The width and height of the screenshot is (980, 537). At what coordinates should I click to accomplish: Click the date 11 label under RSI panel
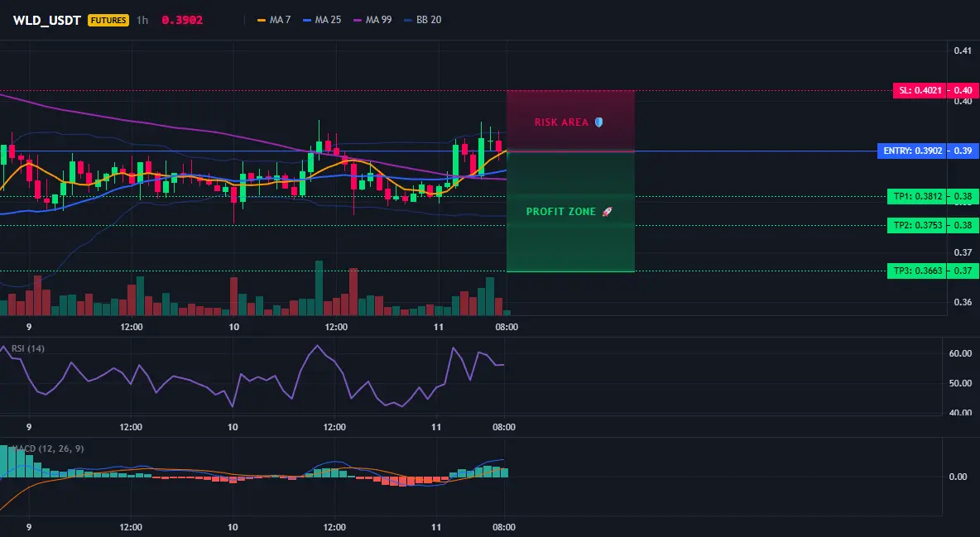click(436, 427)
